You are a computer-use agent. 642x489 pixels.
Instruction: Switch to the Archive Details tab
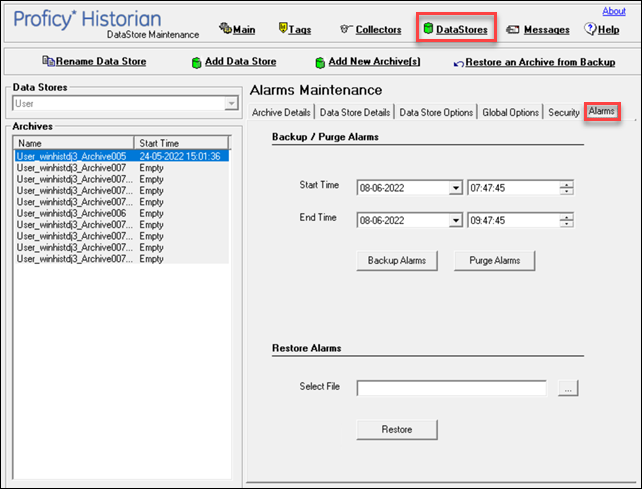(x=281, y=112)
